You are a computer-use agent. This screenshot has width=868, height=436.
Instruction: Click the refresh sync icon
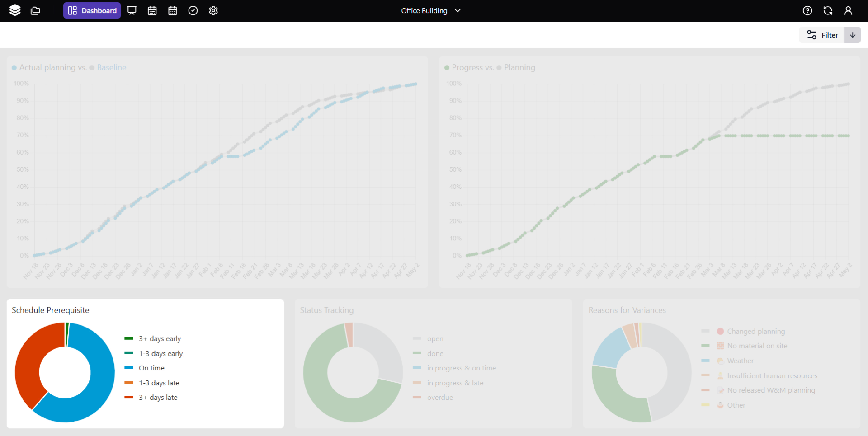[x=828, y=10]
